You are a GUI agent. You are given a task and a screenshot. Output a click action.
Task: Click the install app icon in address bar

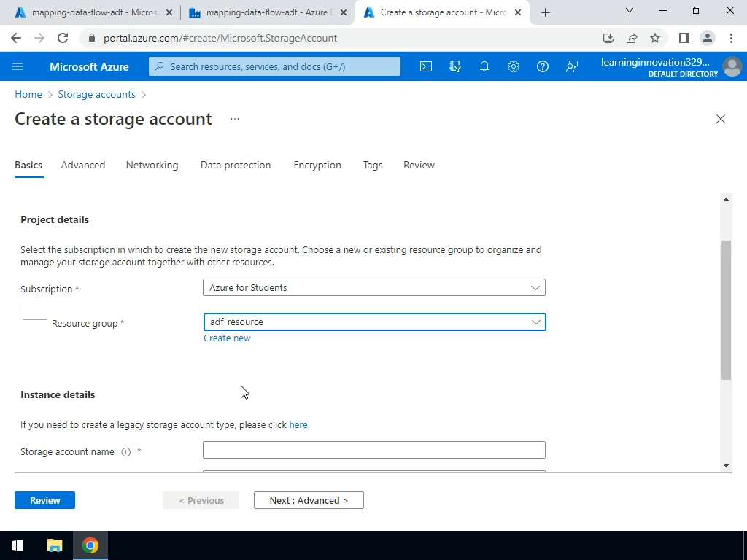[608, 38]
